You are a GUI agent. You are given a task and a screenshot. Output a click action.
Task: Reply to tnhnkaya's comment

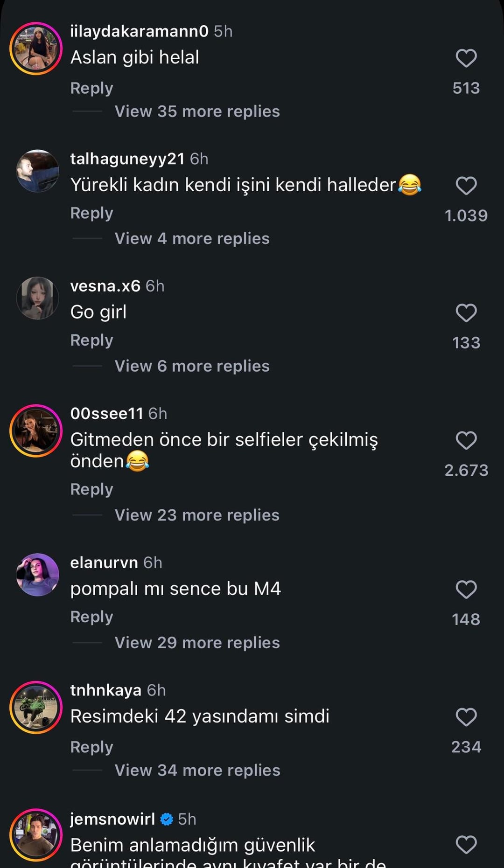tap(91, 747)
